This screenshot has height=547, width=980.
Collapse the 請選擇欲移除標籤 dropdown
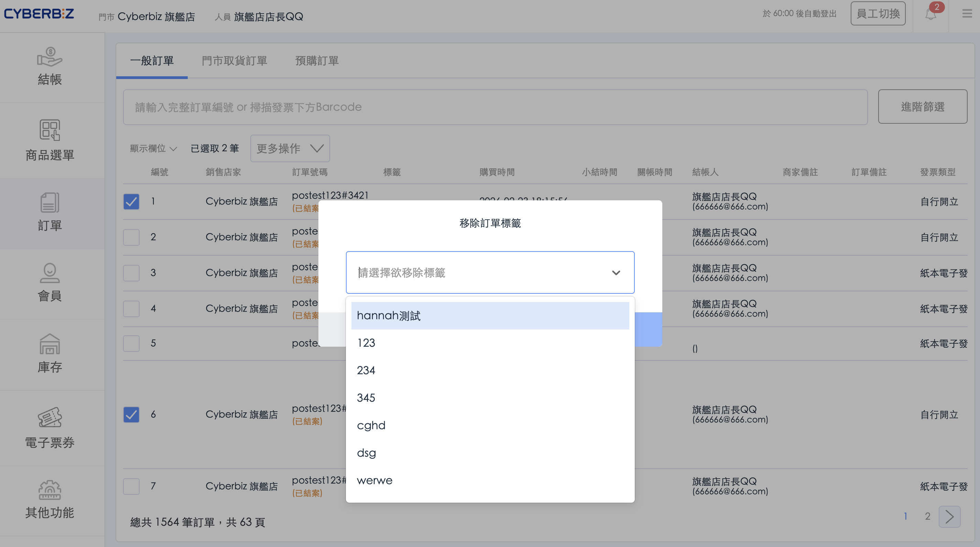click(616, 272)
